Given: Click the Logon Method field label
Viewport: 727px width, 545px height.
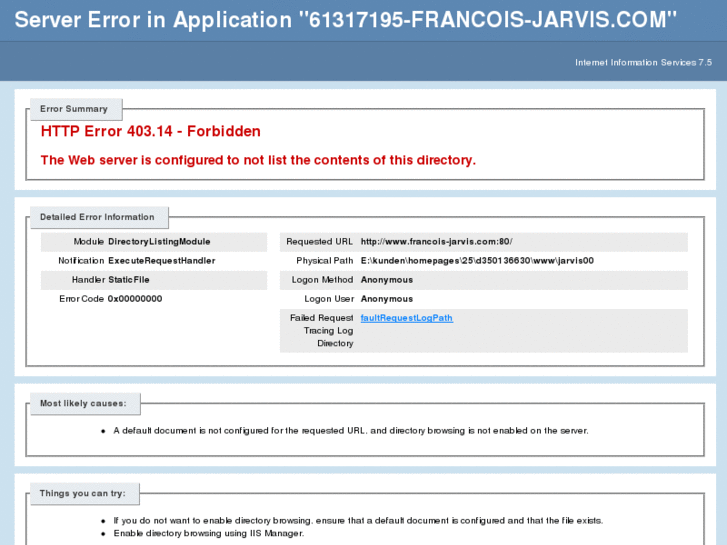Looking at the screenshot, I should (x=322, y=280).
